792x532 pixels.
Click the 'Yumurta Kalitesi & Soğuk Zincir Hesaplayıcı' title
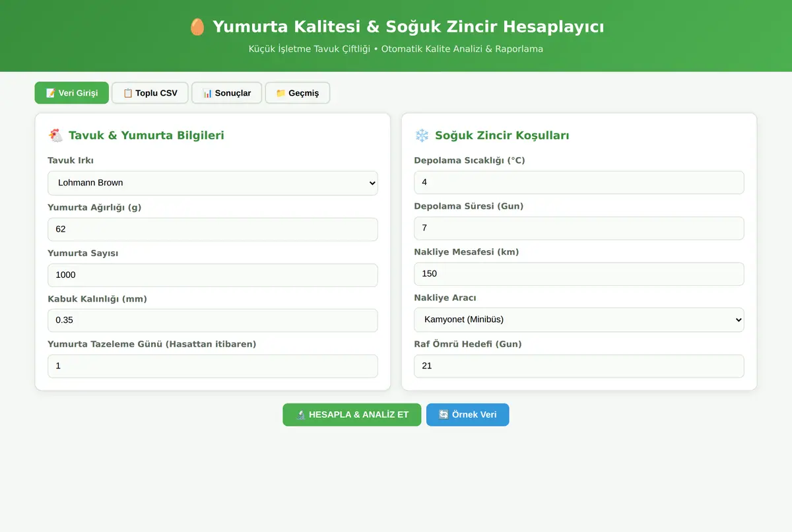pos(408,26)
